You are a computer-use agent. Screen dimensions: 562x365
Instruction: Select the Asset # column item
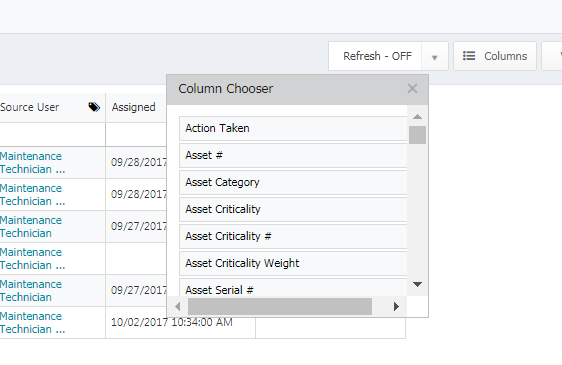pyautogui.click(x=293, y=155)
